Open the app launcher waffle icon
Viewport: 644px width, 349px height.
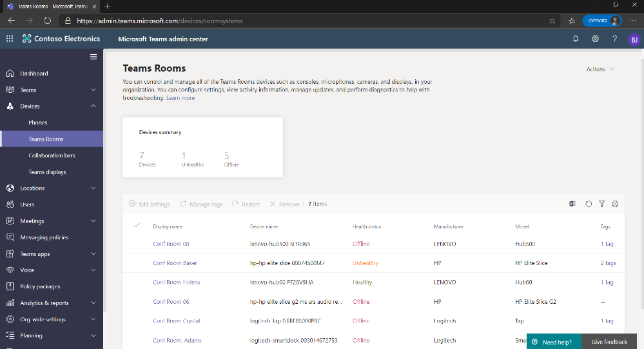(x=10, y=39)
